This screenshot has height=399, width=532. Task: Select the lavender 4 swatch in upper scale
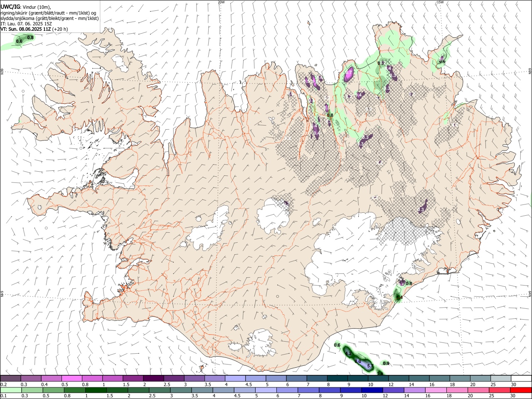click(x=235, y=379)
